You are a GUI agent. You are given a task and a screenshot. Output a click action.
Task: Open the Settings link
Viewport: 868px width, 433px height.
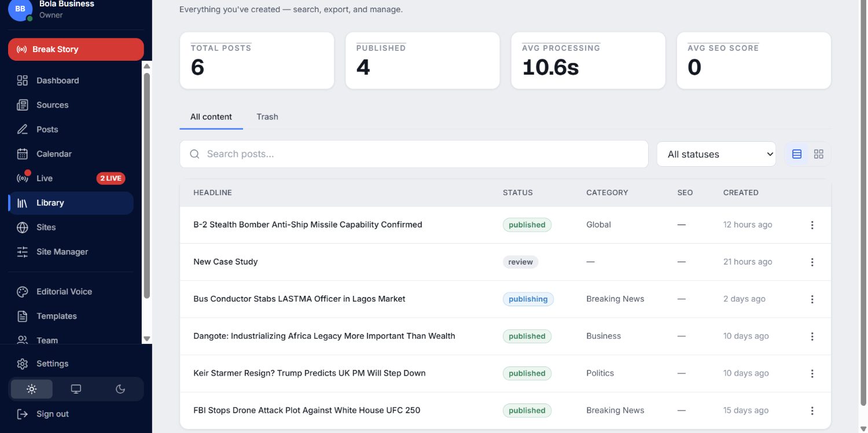pos(52,364)
